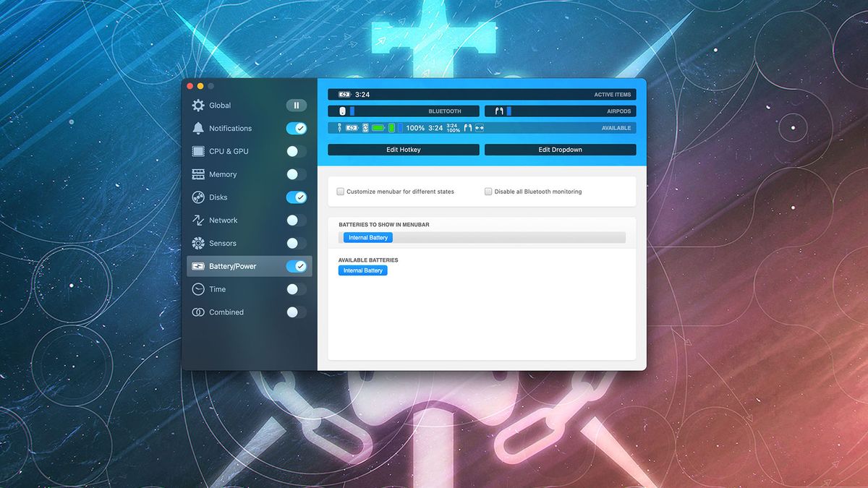This screenshot has height=488, width=868.
Task: Select the Battery/Power sidebar entry
Action: [231, 266]
